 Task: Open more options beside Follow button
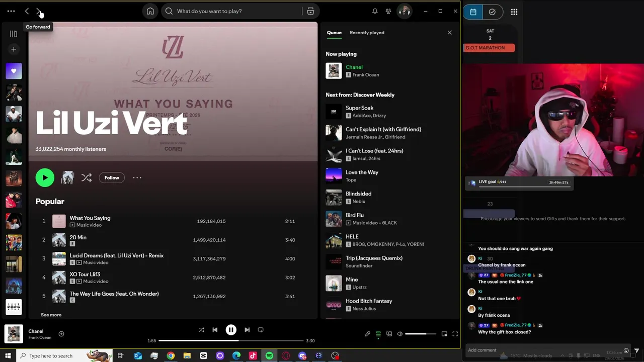tap(137, 177)
